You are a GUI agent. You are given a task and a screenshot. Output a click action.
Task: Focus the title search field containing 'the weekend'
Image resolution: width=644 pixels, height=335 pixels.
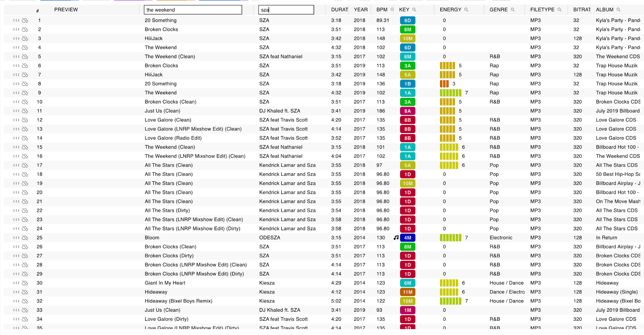[193, 10]
